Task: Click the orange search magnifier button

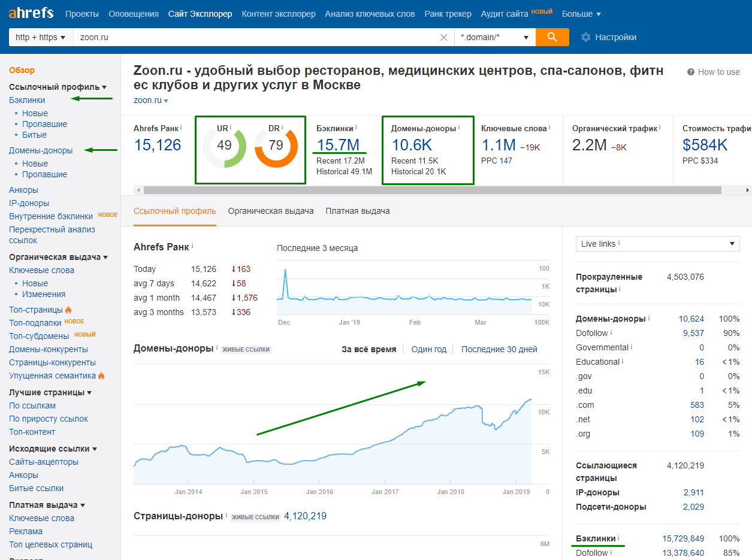Action: 552,37
